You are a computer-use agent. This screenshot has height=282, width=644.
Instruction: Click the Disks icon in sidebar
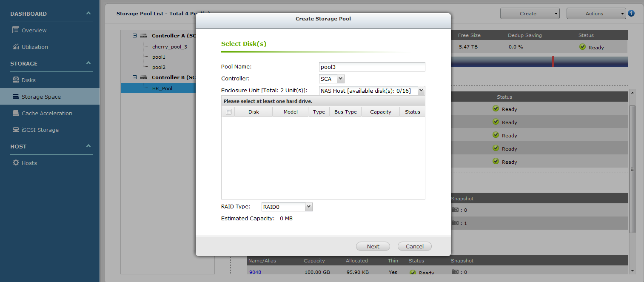tap(16, 80)
